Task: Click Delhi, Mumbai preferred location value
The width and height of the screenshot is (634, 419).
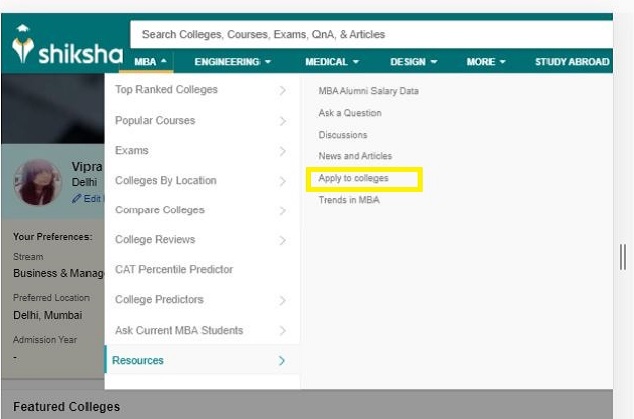Action: click(x=48, y=315)
